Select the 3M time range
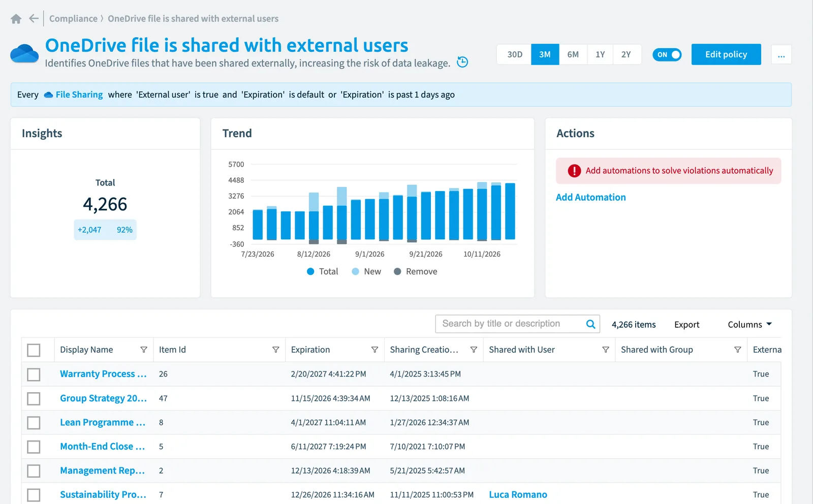Viewport: 813px width, 504px height. 545,54
